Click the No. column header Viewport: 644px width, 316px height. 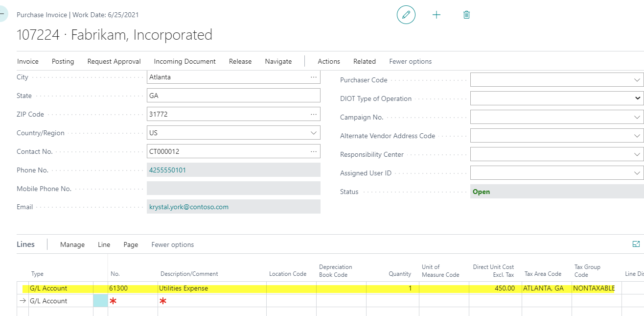point(115,274)
